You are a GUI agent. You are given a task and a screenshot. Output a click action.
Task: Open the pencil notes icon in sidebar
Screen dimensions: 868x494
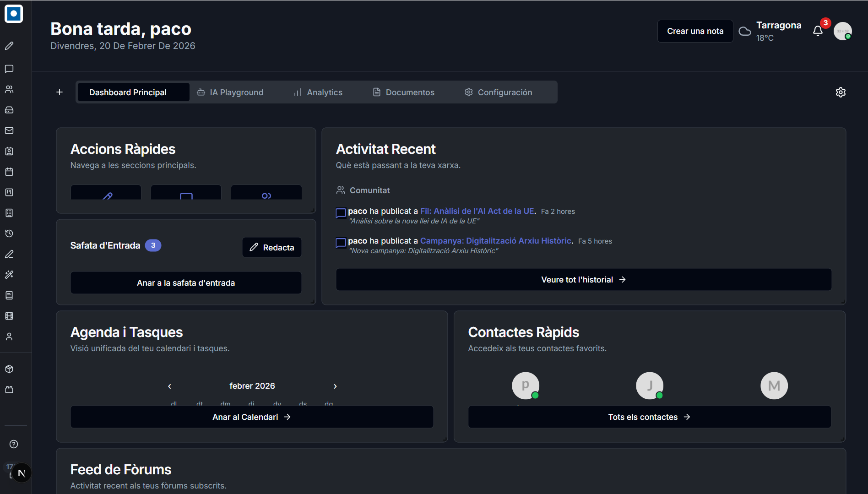(x=9, y=46)
